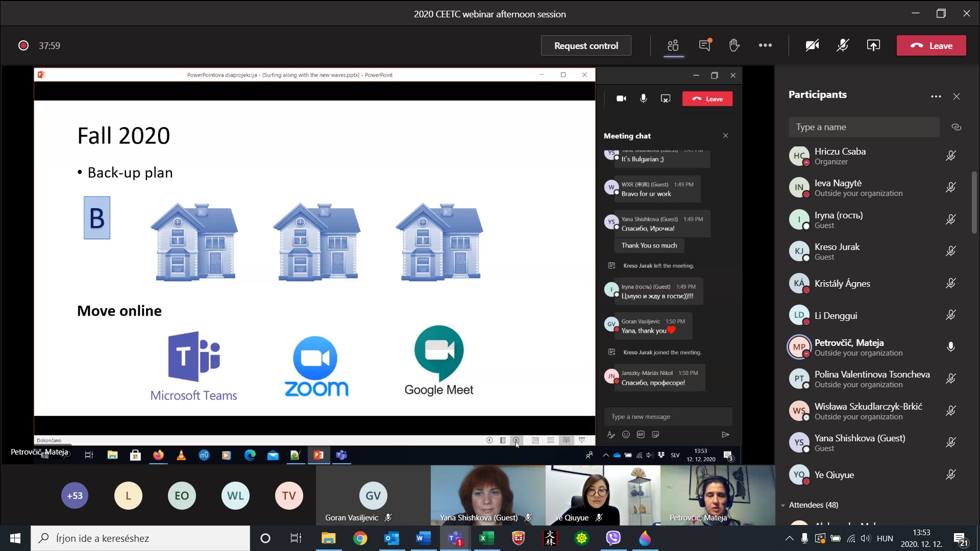Open Participants panel more options ellipsis
The height and width of the screenshot is (551, 980).
[x=936, y=96]
